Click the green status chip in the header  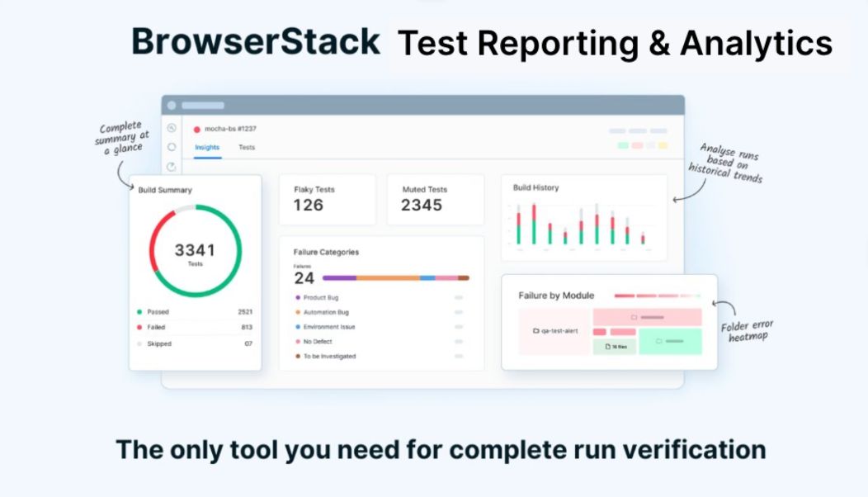point(623,146)
